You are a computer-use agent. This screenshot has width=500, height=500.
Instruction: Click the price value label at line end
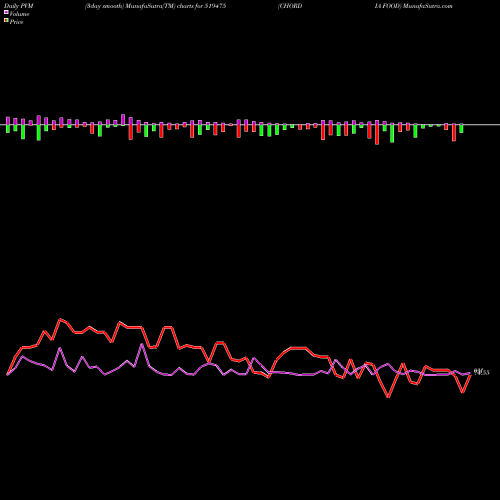pyautogui.click(x=482, y=372)
